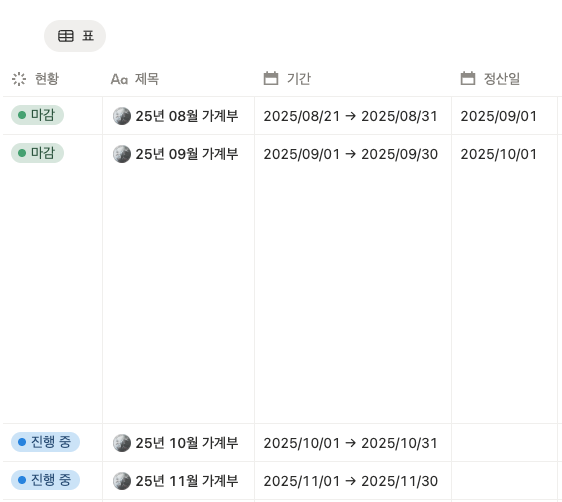Click the 정산일 value 2025/09/01

[x=499, y=116]
